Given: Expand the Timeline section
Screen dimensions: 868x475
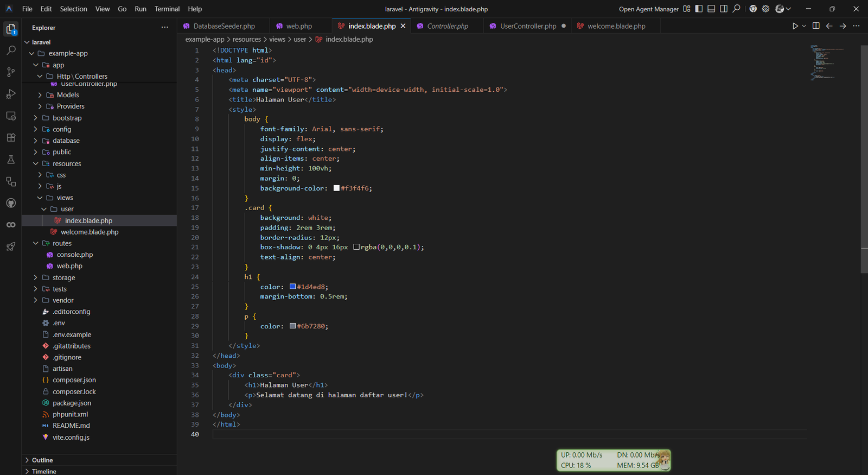Looking at the screenshot, I should tap(99, 471).
